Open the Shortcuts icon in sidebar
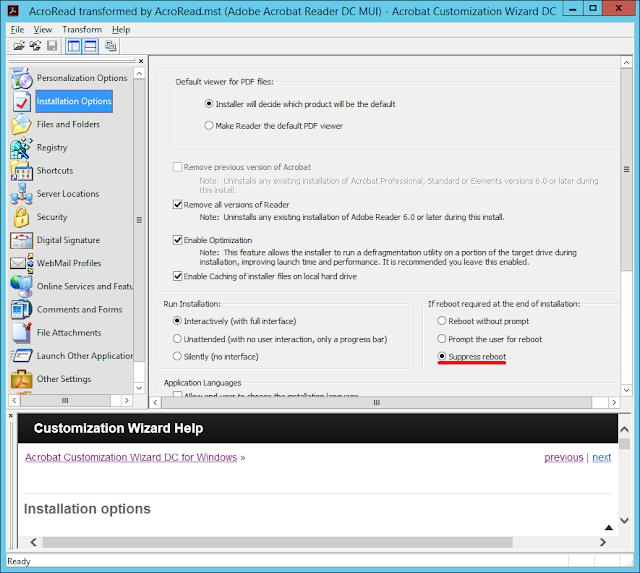The image size is (640, 573). pos(21,171)
